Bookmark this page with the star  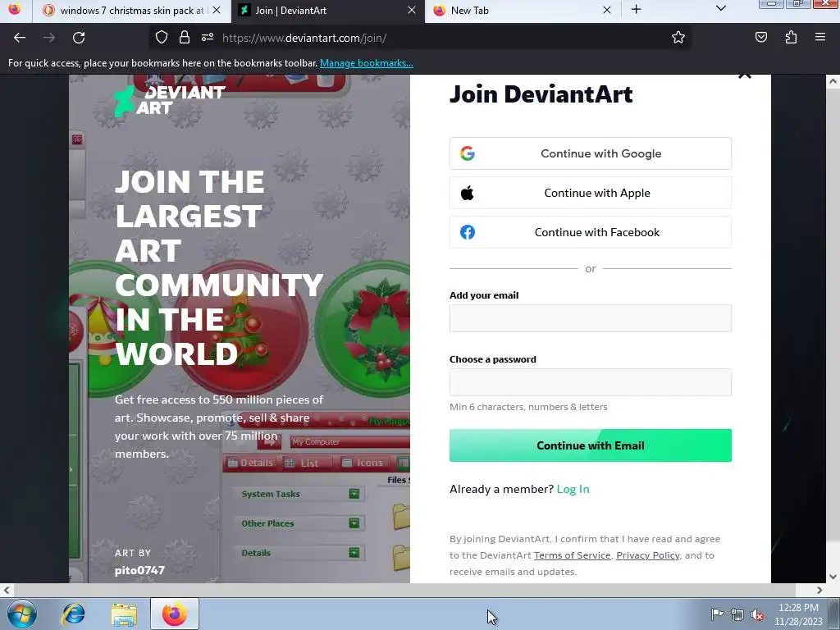coord(678,38)
